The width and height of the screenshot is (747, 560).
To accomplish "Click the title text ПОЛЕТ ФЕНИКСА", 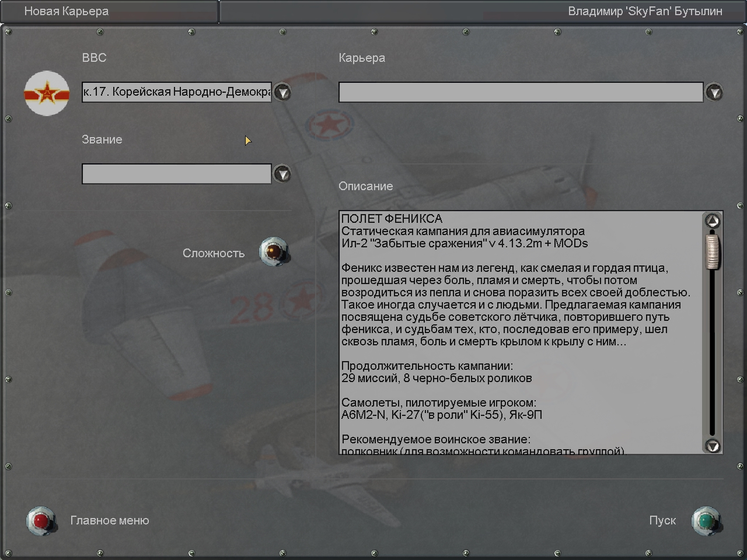I will (x=392, y=219).
